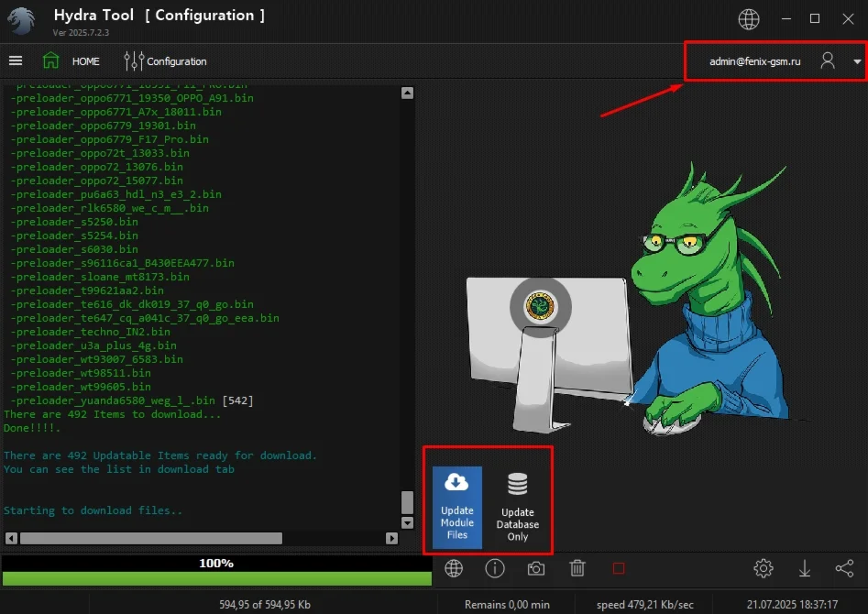Click the green HOME house icon

click(51, 60)
